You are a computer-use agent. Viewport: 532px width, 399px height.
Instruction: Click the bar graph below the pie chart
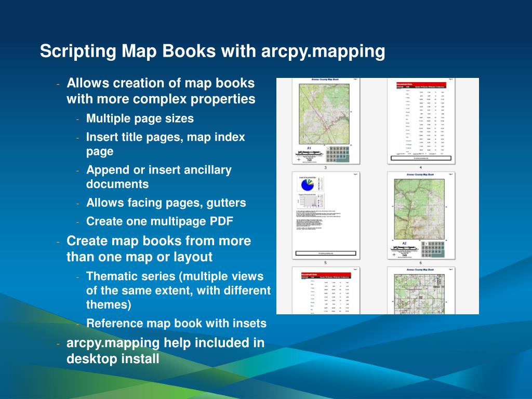coord(311,202)
